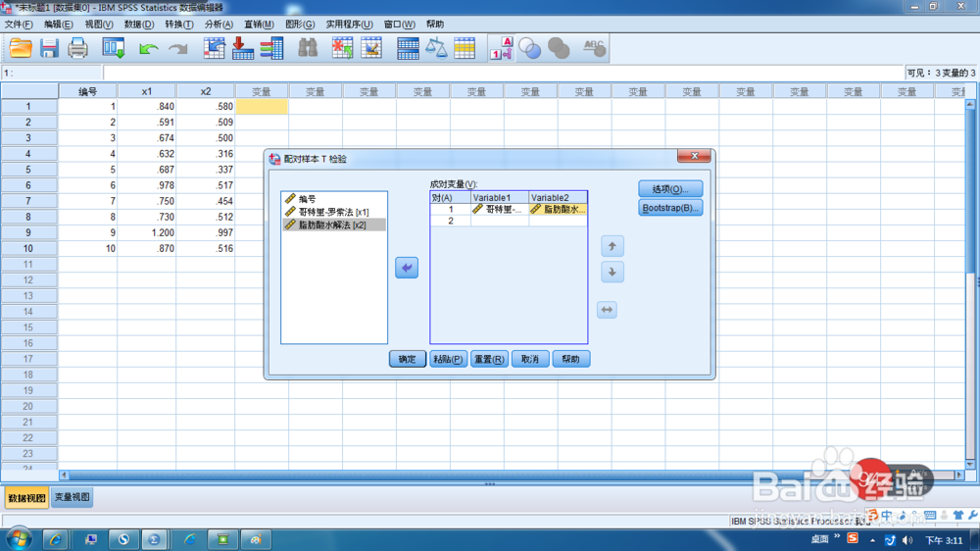The width and height of the screenshot is (980, 551).
Task: Click the Use variable sets circles icon
Action: [530, 48]
